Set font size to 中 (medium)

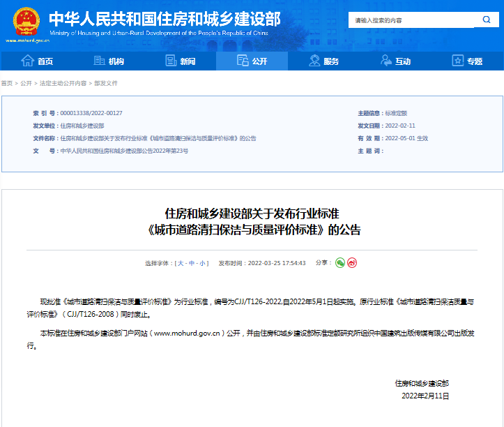191,264
